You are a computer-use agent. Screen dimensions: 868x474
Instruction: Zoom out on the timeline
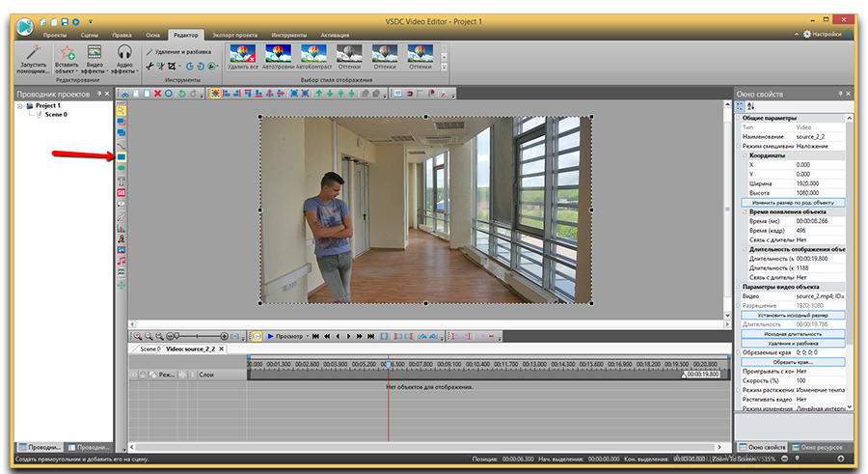pos(149,336)
